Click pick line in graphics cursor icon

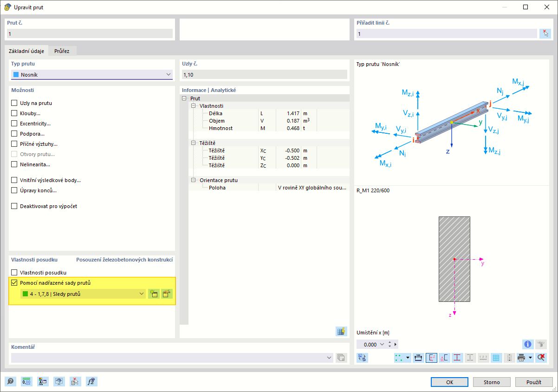click(545, 33)
